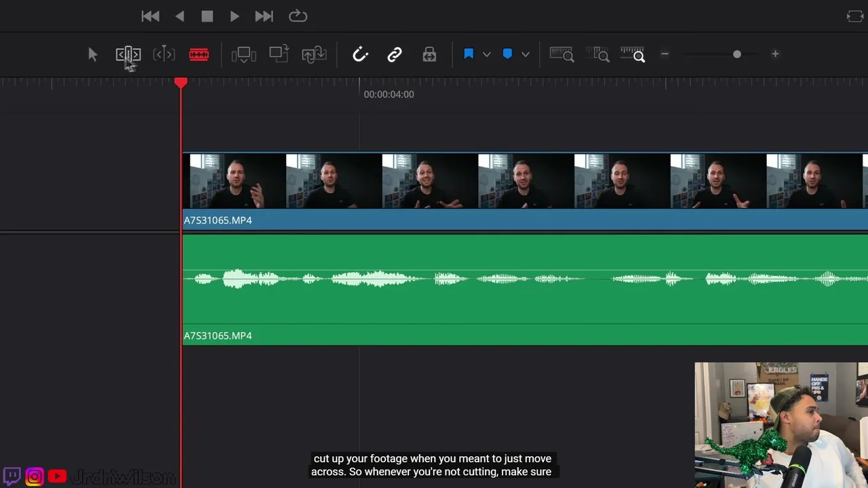Screen dimensions: 868x488
Task: Zoom in timeline with plus button
Action: click(775, 54)
